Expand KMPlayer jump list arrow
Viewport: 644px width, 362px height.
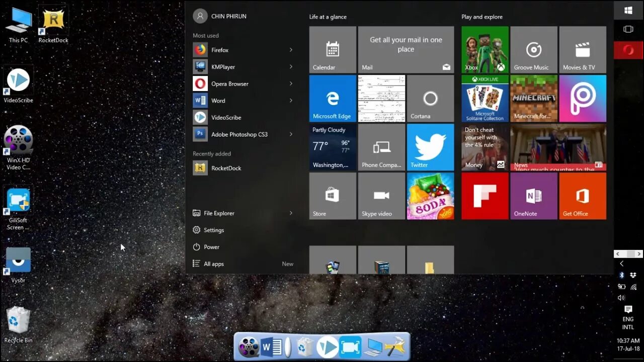pos(291,67)
